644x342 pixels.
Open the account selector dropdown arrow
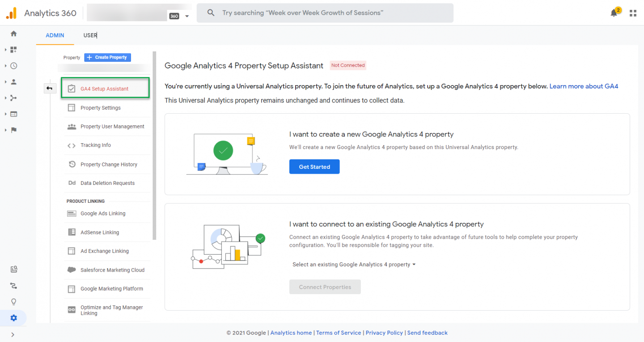pyautogui.click(x=187, y=16)
